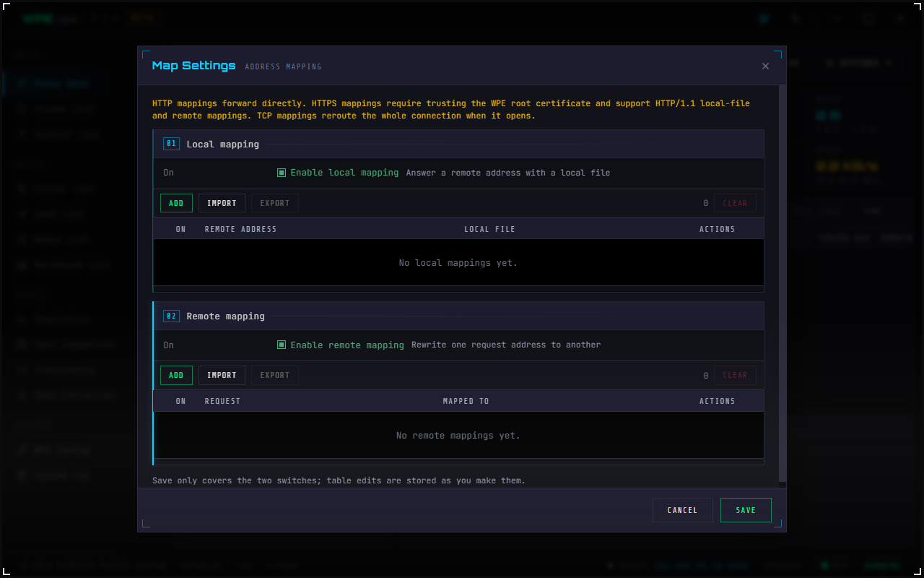The width and height of the screenshot is (924, 578).
Task: Click the Remote Address column header
Action: pyautogui.click(x=240, y=229)
